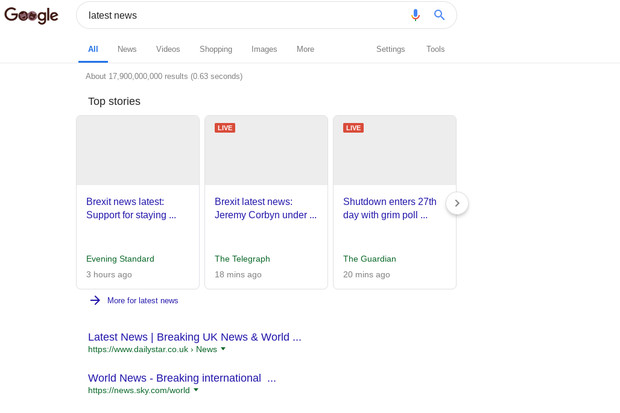Image resolution: width=620 pixels, height=413 pixels.
Task: Click the Google logo
Action: [31, 16]
